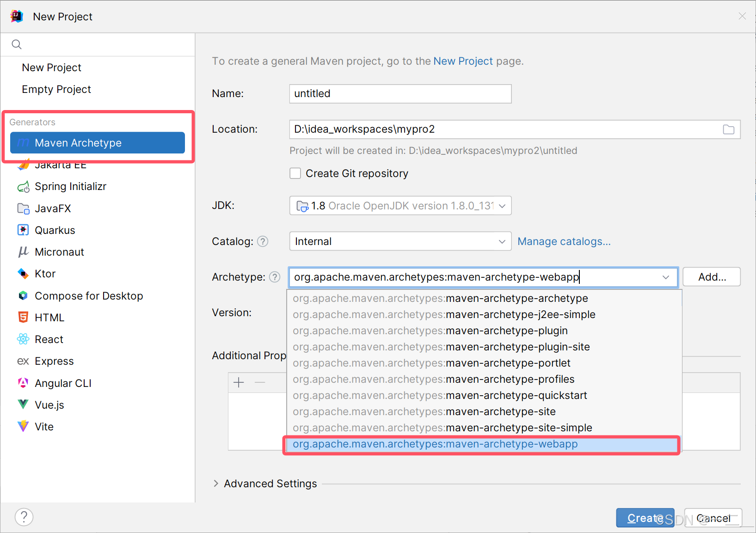Choose maven-archetype-profiles option
756x533 pixels.
484,379
